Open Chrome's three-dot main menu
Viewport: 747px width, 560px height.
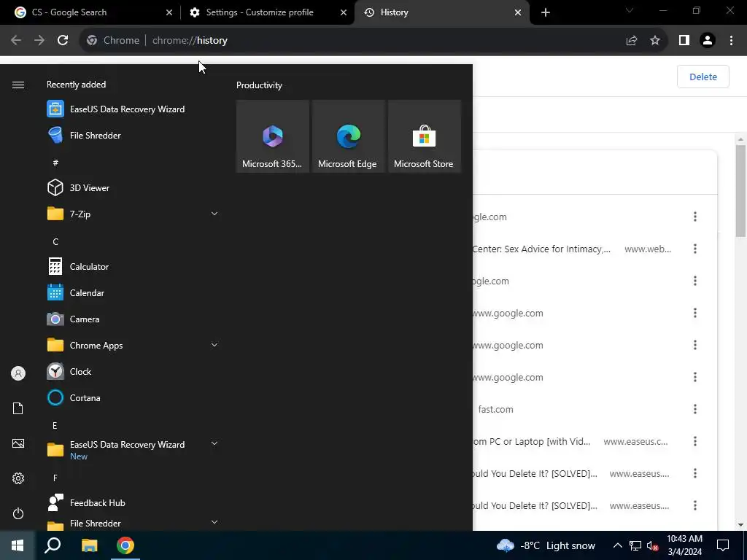(731, 41)
